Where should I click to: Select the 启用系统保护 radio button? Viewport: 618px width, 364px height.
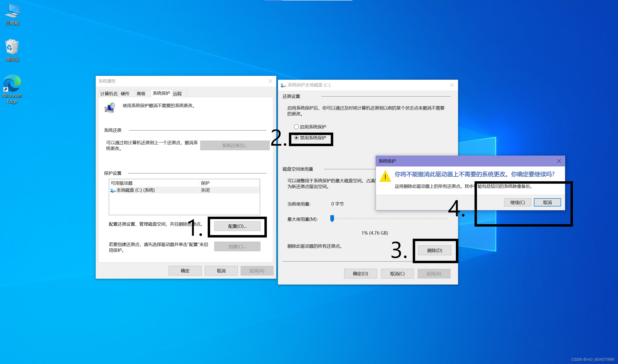(296, 127)
